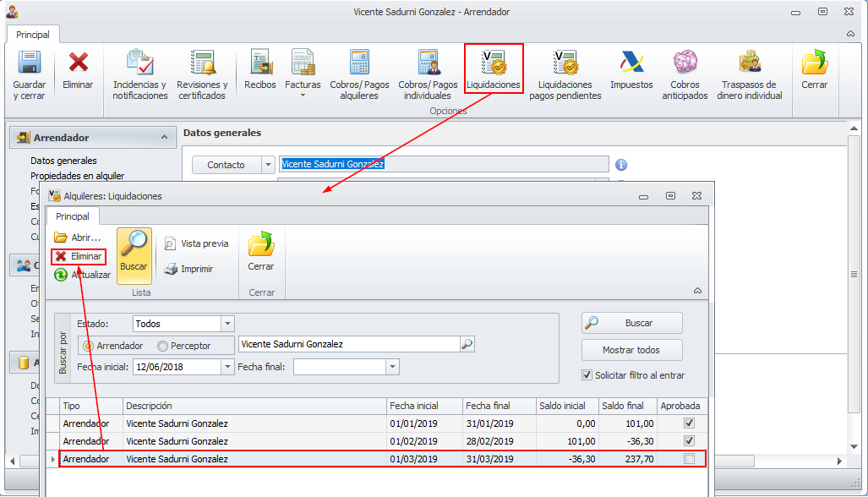This screenshot has height=497, width=868.
Task: Expand the Estado dropdown
Action: pos(227,324)
